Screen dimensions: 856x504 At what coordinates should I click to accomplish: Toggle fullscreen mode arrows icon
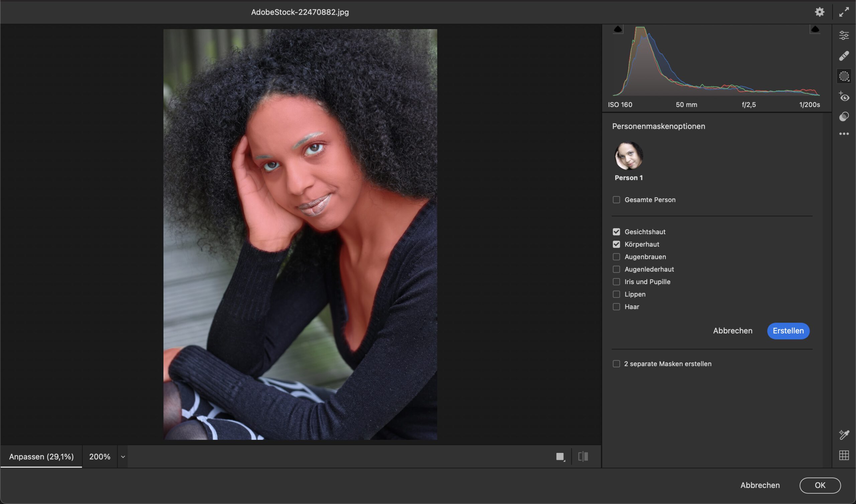[844, 12]
